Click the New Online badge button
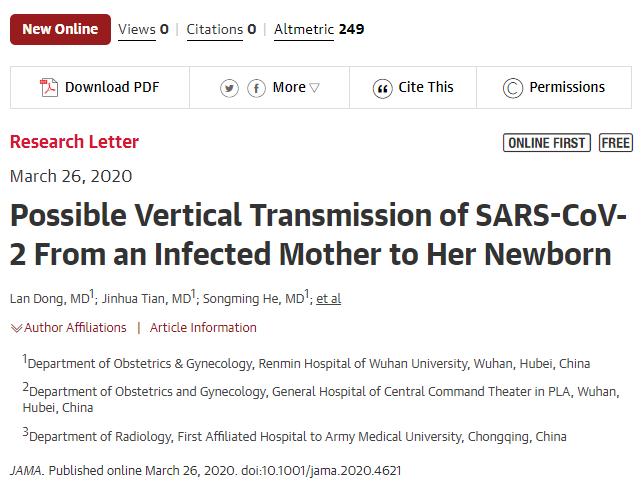The height and width of the screenshot is (486, 641). point(59,29)
